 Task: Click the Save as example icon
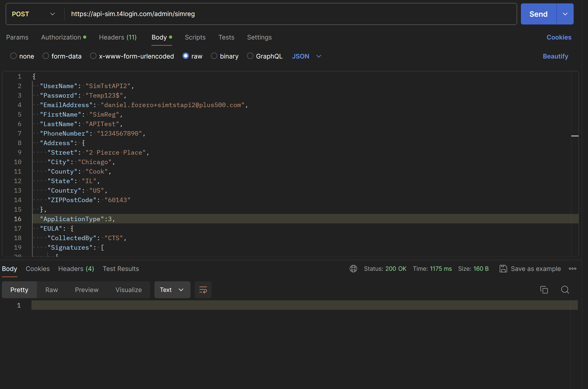coord(503,269)
